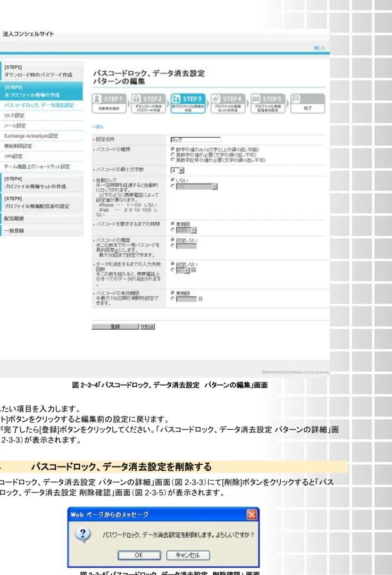Click the 法人コンシェルサイト title text
The height and width of the screenshot is (575, 392).
coord(28,34)
